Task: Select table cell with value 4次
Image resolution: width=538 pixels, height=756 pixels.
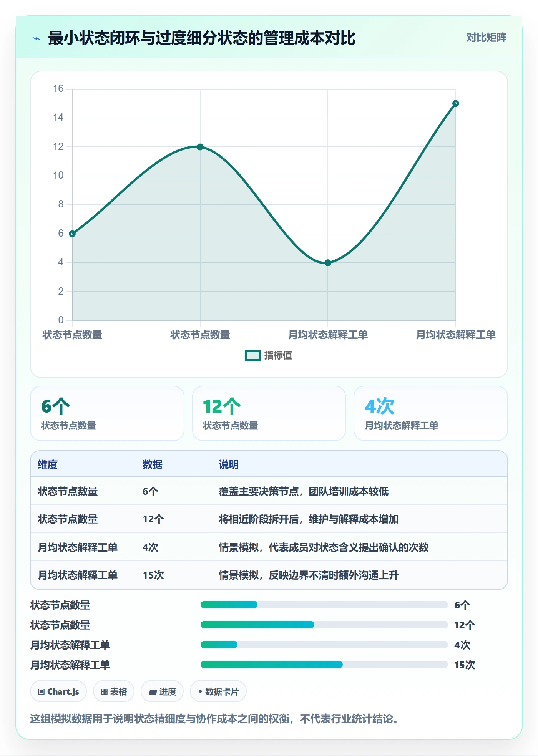Action: pyautogui.click(x=150, y=547)
